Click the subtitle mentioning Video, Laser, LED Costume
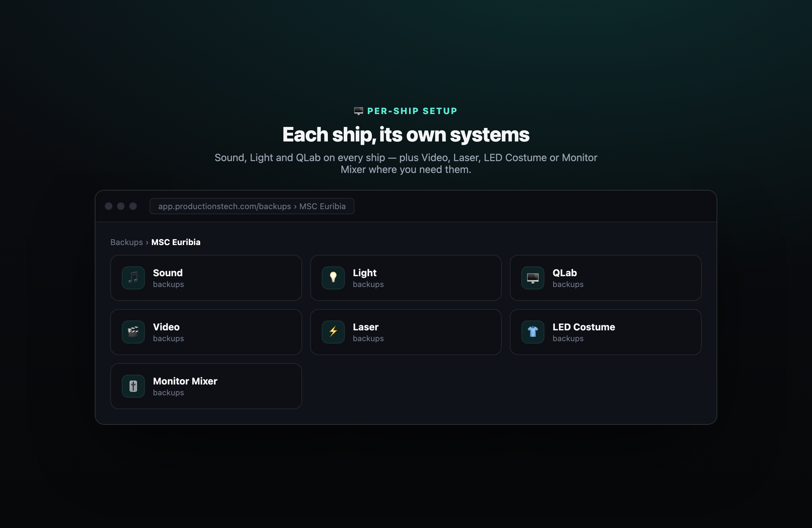The image size is (812, 528). tap(406, 163)
